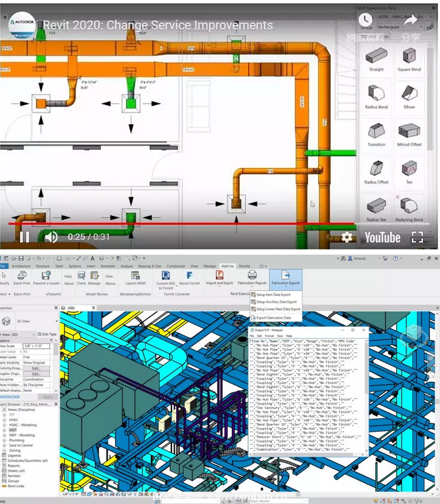Expand the HVAC - Modeling node

point(4,425)
